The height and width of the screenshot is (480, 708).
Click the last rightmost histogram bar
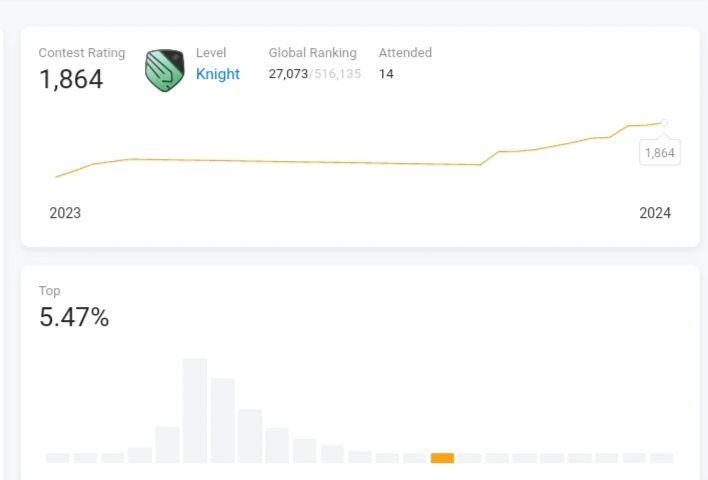pos(661,458)
